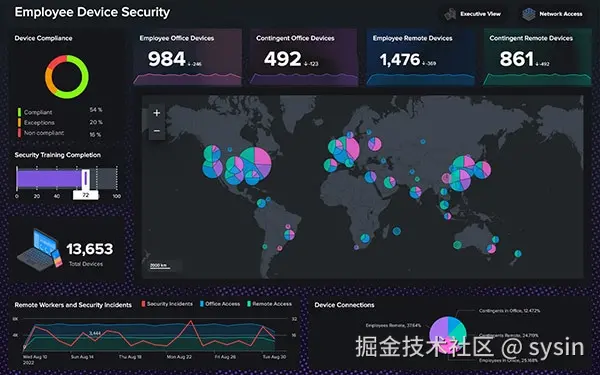The height and width of the screenshot is (375, 600).
Task: Click the 3,444 data label on chart
Action: tap(95, 333)
